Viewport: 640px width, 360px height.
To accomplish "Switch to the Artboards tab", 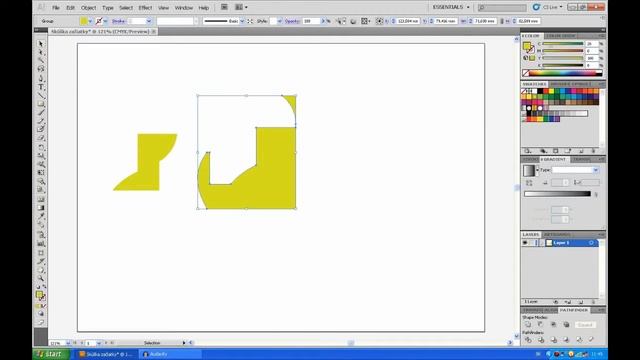I will coord(557,235).
